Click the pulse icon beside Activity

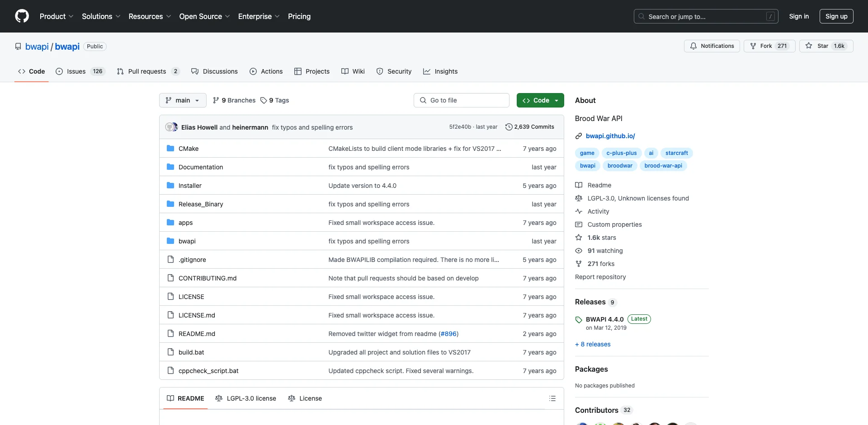[x=578, y=211]
